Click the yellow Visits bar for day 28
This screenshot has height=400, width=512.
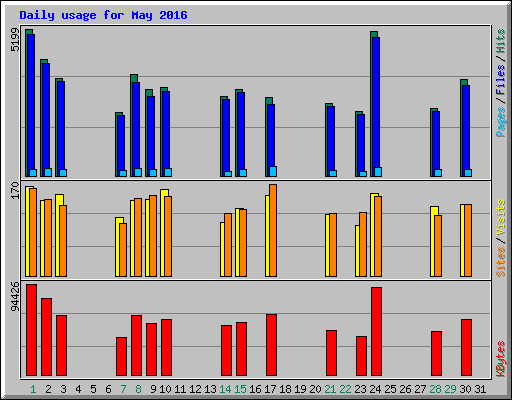(433, 241)
